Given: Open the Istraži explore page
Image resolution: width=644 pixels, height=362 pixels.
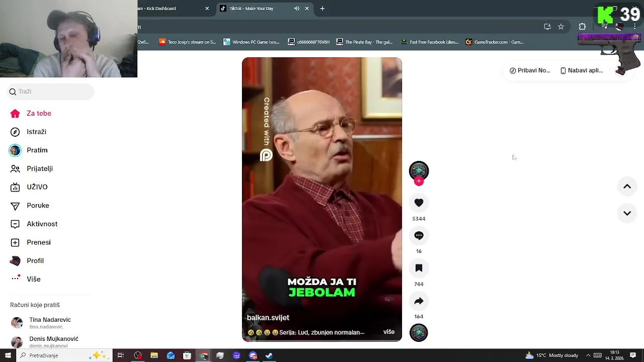Looking at the screenshot, I should coord(29,132).
